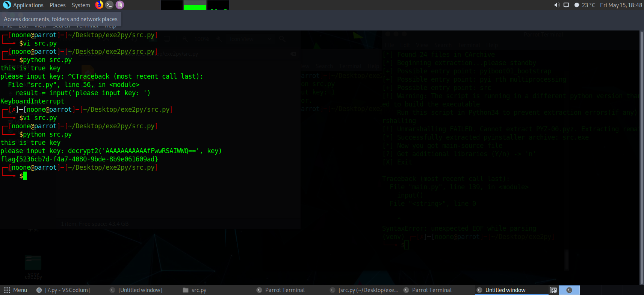The height and width of the screenshot is (295, 644).
Task: Switch to 7.py - VSCodium window
Action: (68, 290)
